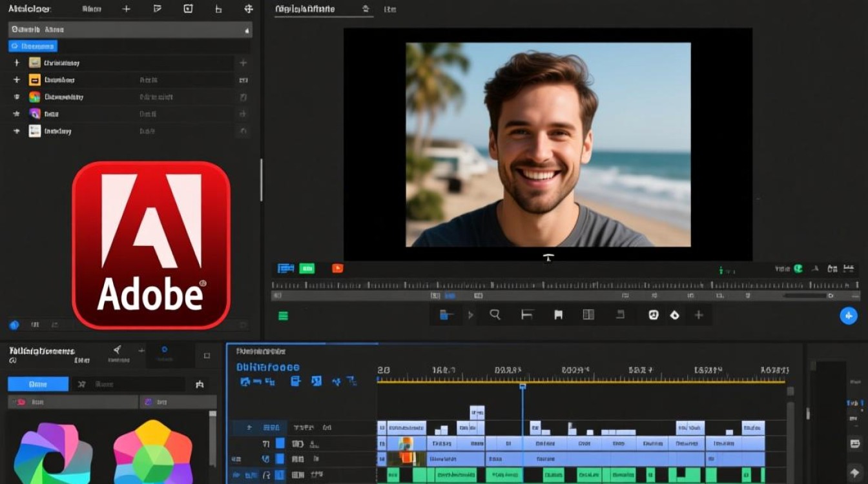This screenshot has width=868, height=484.
Task: Click the dark zoom slider below the preview ruler
Action: (x=805, y=296)
